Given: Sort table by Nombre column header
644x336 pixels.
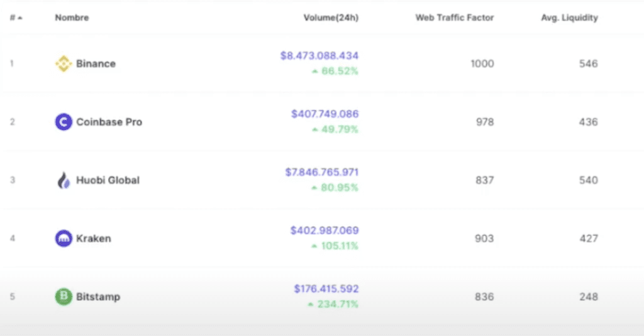Looking at the screenshot, I should coord(72,18).
